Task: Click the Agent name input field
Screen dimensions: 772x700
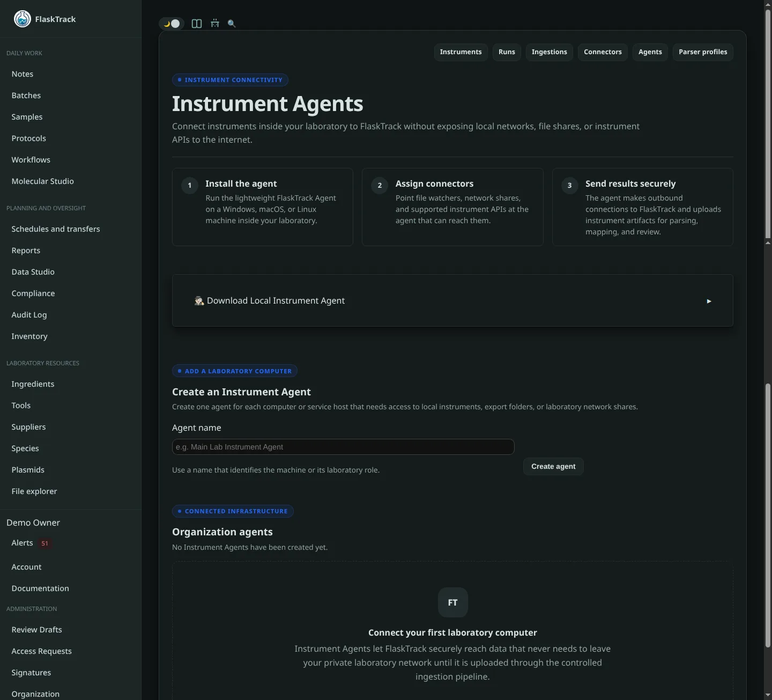Action: pyautogui.click(x=343, y=447)
